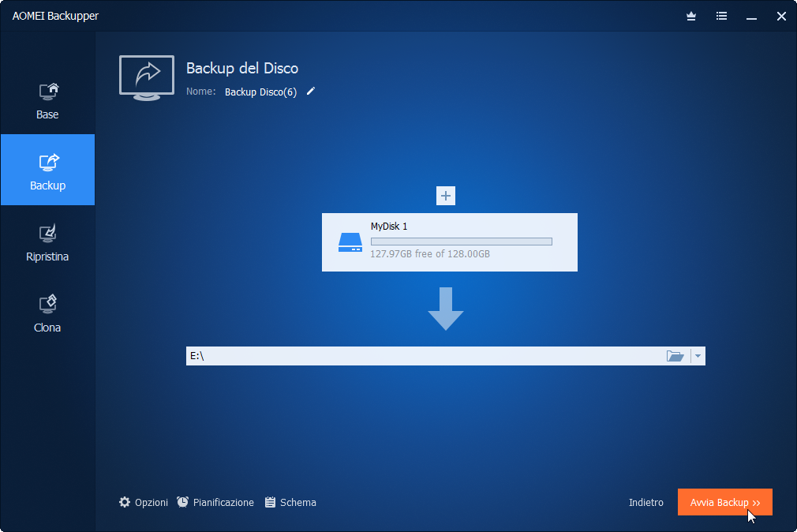Open Schema backup scheme

[x=290, y=503]
